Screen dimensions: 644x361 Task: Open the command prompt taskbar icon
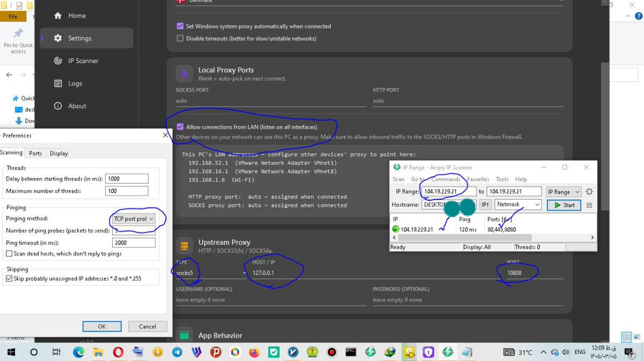click(x=351, y=352)
